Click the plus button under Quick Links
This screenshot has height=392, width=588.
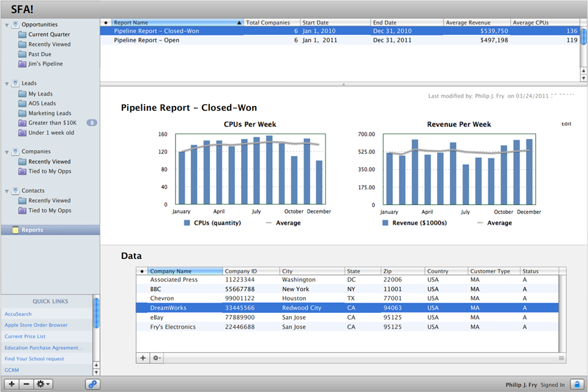coord(12,384)
